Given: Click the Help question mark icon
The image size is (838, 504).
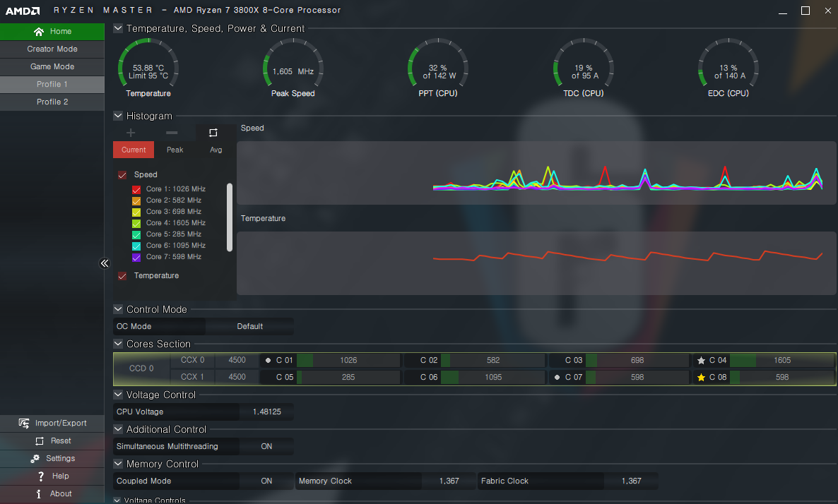Looking at the screenshot, I should pos(40,476).
